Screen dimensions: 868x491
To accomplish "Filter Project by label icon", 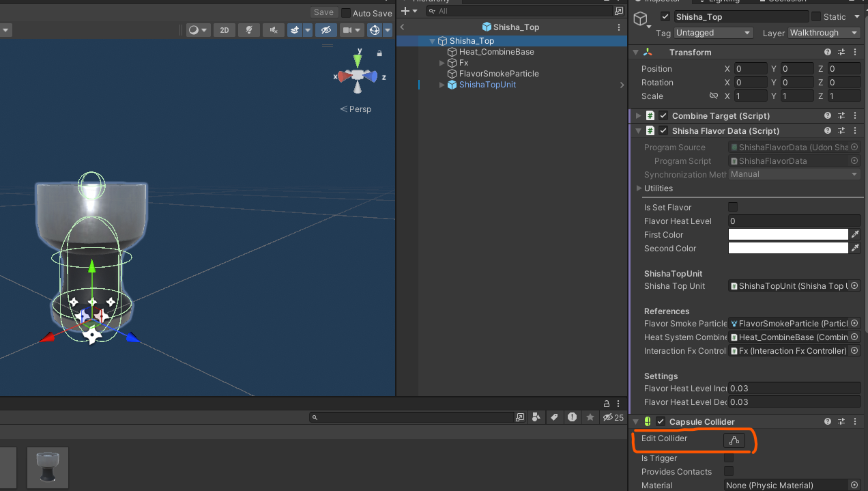I will 554,417.
